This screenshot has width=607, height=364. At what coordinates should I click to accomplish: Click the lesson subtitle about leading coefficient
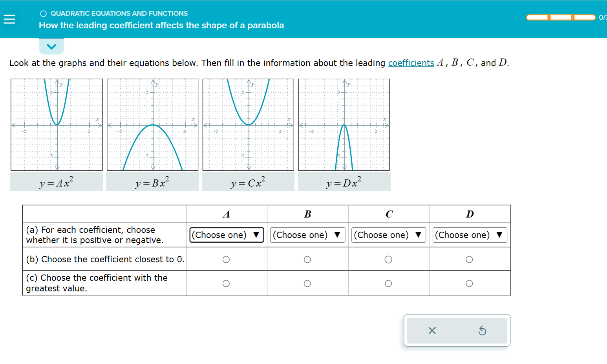161,26
